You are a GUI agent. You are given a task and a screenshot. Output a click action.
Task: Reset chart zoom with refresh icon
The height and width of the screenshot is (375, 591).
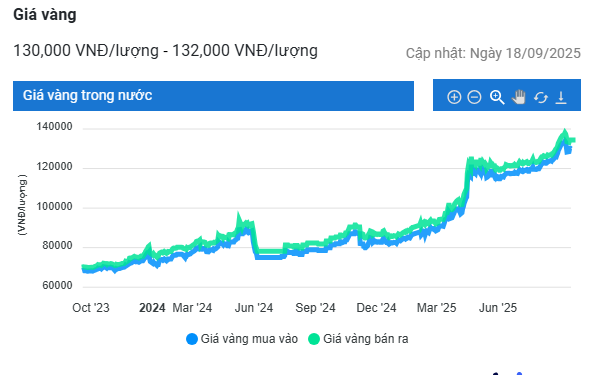[x=540, y=98]
